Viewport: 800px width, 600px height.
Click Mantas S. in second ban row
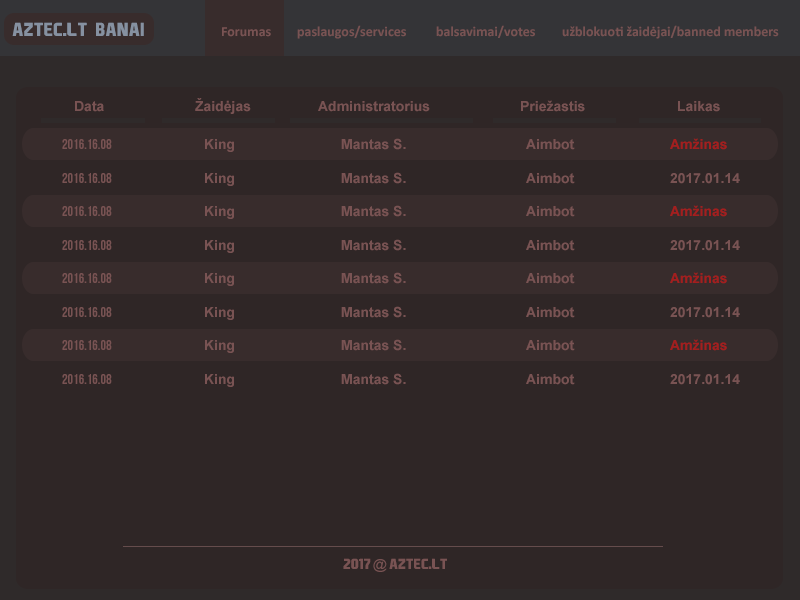click(x=373, y=178)
